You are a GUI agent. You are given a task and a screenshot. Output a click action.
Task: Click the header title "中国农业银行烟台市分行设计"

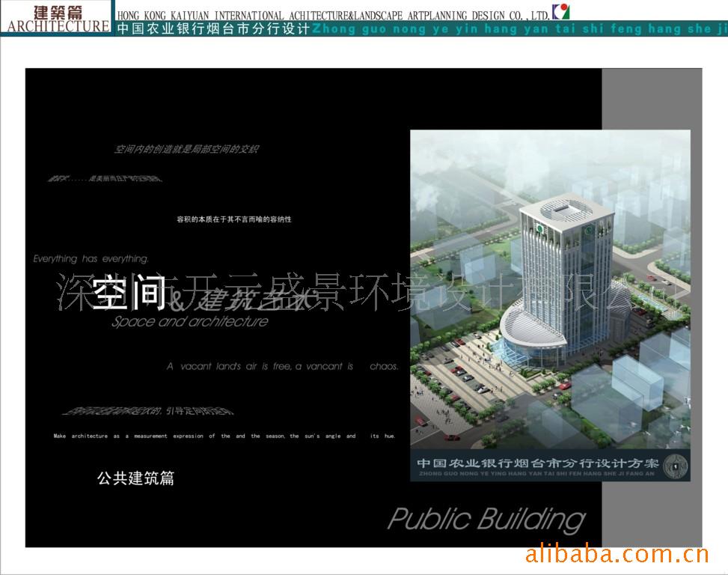pyautogui.click(x=213, y=28)
